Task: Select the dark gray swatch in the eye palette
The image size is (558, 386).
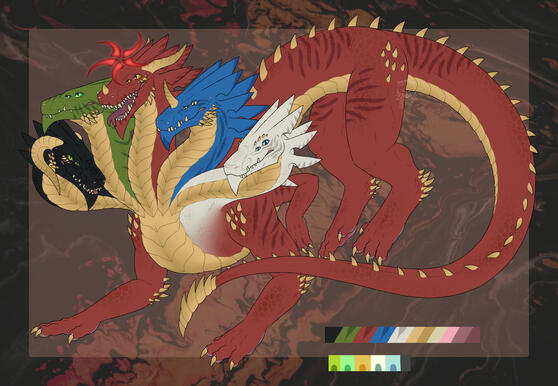Action: click(406, 363)
